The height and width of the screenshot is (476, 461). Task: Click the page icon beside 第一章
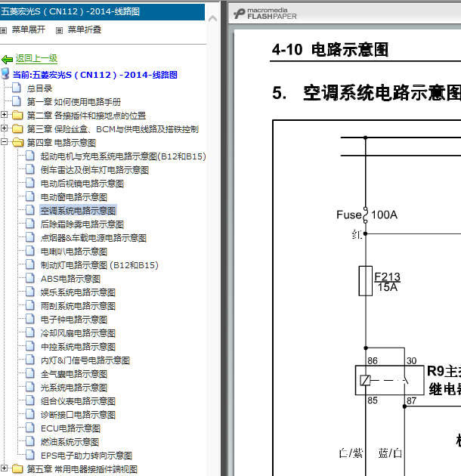click(x=17, y=101)
